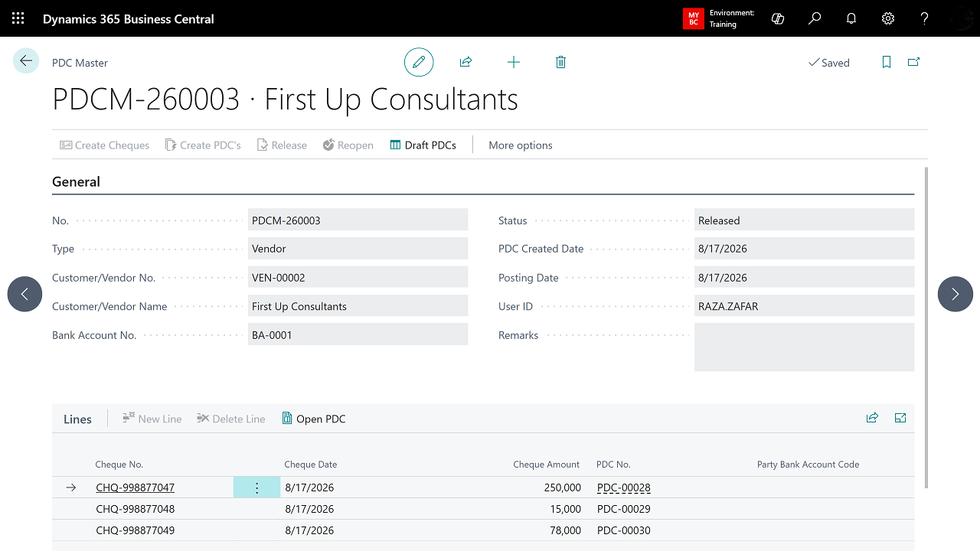Share this PDC Master page
980x551 pixels.
pos(465,62)
